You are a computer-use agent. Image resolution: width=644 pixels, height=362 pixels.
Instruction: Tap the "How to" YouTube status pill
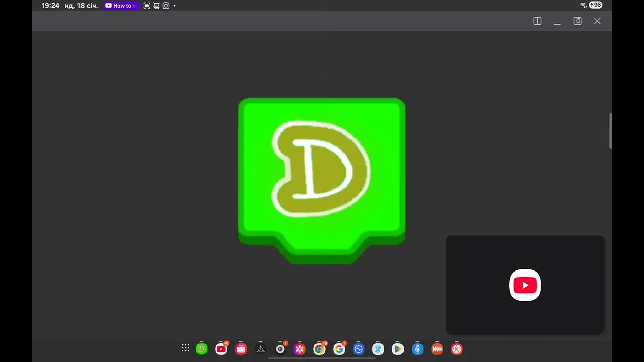[x=121, y=6]
